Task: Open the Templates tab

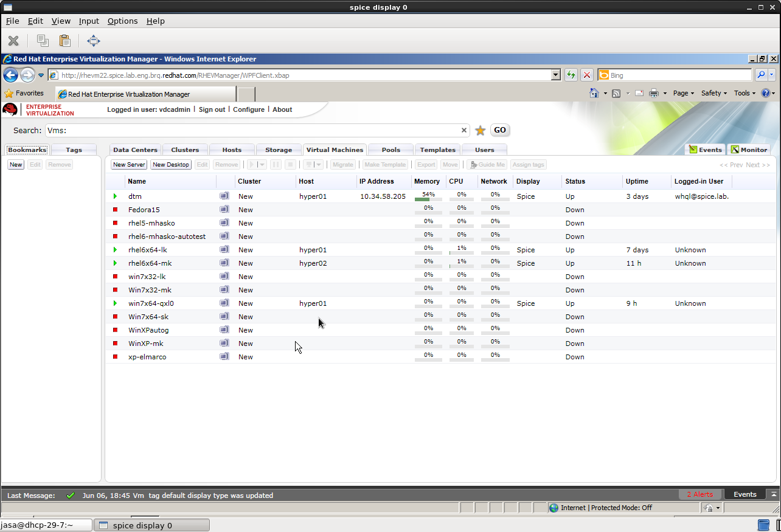Action: pos(437,150)
